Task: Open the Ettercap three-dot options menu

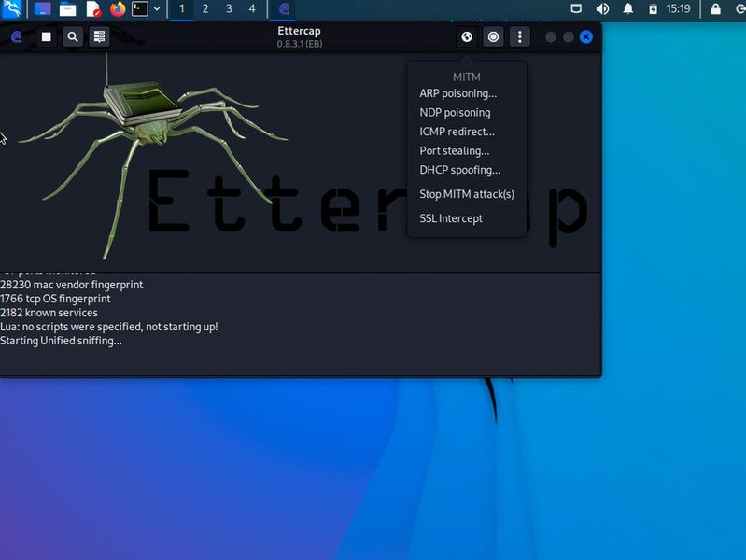Action: [x=519, y=36]
